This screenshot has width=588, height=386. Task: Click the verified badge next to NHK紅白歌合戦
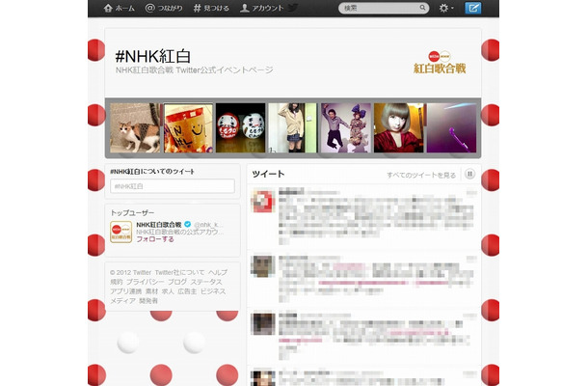coord(188,224)
